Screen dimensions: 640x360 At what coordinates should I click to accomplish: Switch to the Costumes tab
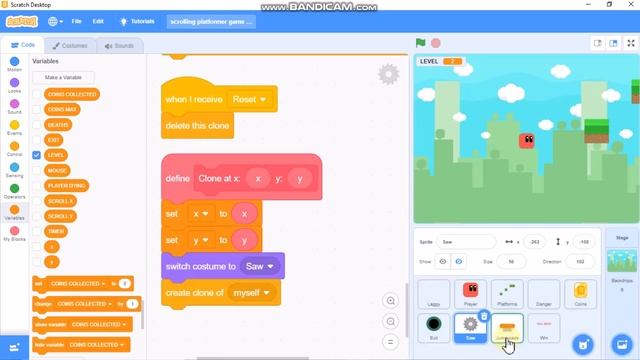(70, 46)
